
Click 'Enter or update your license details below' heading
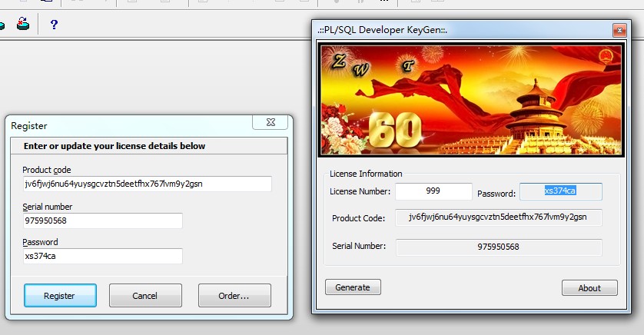point(115,146)
